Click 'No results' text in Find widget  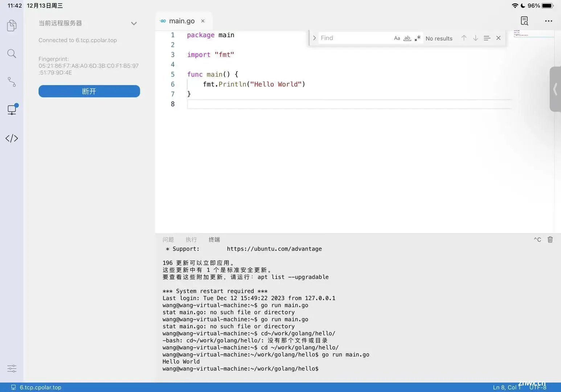point(439,38)
